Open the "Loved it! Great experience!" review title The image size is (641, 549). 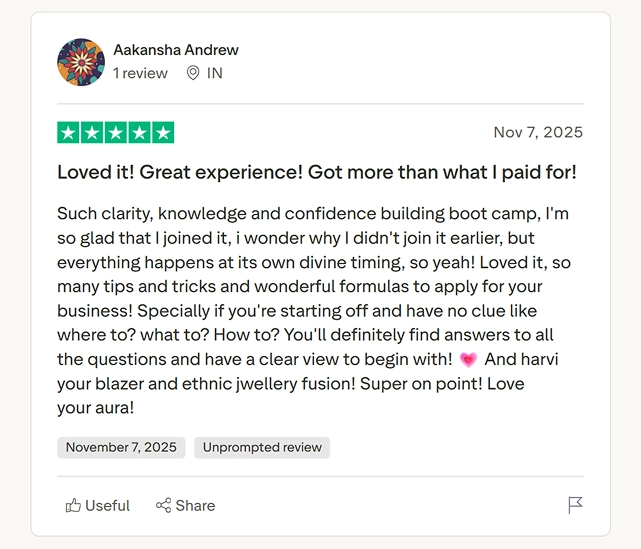pyautogui.click(x=316, y=172)
